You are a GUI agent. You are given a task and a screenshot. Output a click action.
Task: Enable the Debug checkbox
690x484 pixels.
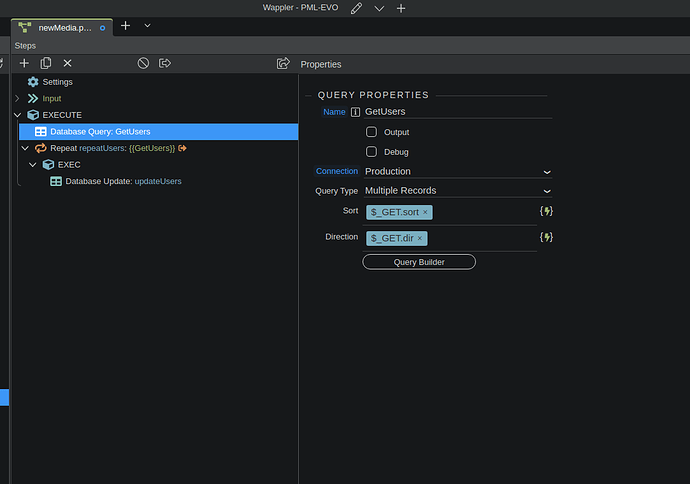(371, 152)
